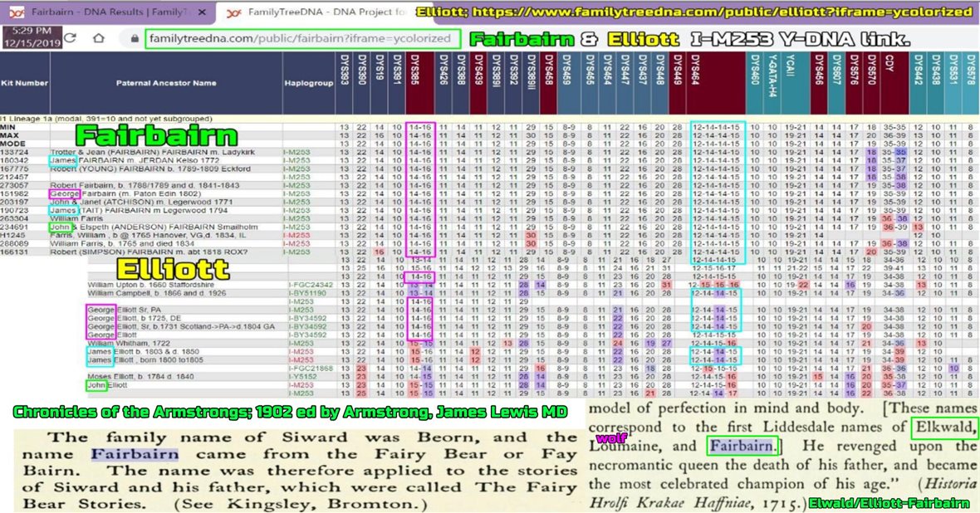Click the CDY marker column header
Viewport: 980px width, 513px height.
[x=895, y=83]
